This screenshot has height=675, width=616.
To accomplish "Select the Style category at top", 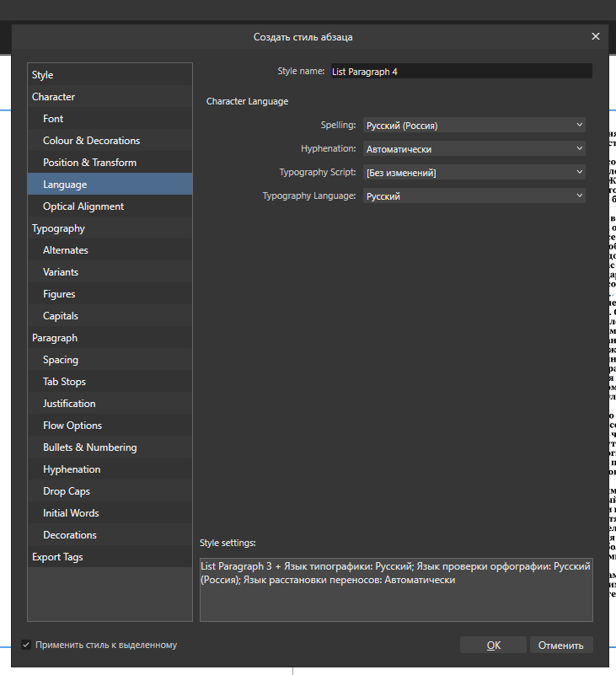I will tap(42, 75).
